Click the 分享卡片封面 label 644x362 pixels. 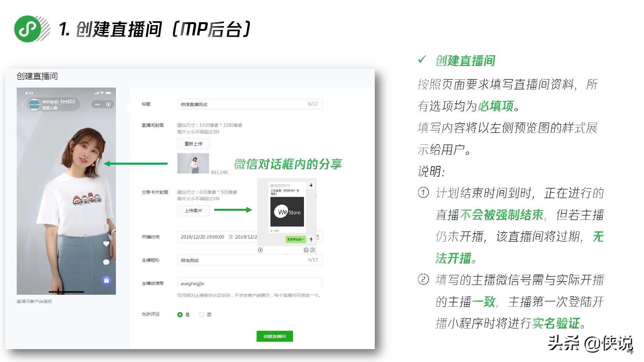155,192
